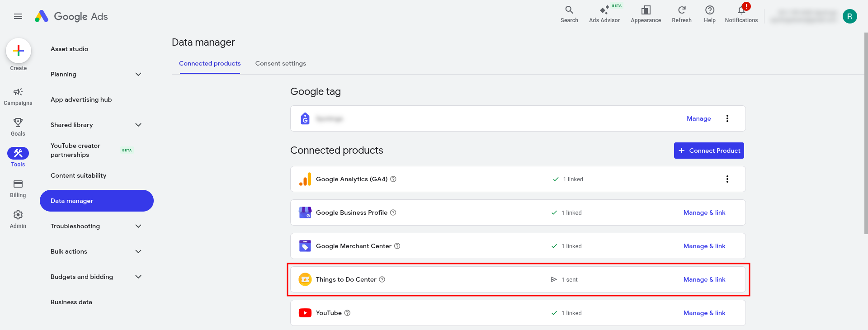Image resolution: width=868 pixels, height=330 pixels.
Task: Show help for Google Business Profile
Action: 393,212
